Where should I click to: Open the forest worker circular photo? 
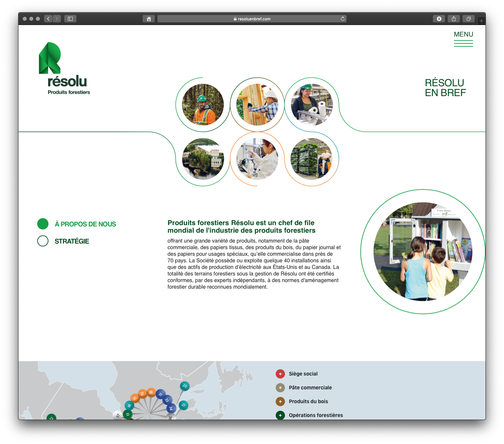(x=203, y=105)
